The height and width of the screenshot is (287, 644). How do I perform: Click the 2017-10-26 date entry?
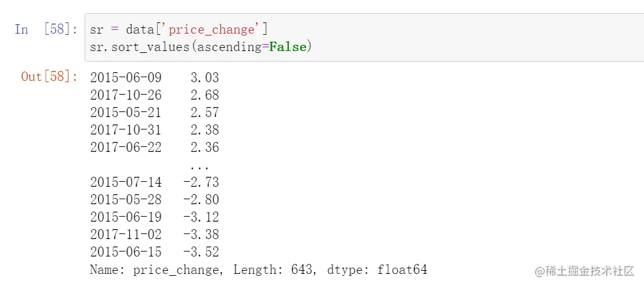[126, 95]
